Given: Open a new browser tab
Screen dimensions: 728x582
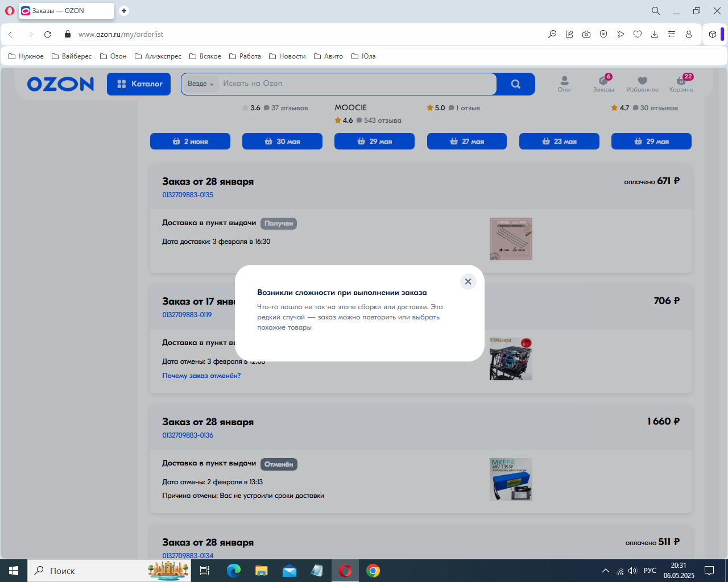Looking at the screenshot, I should pyautogui.click(x=124, y=11).
